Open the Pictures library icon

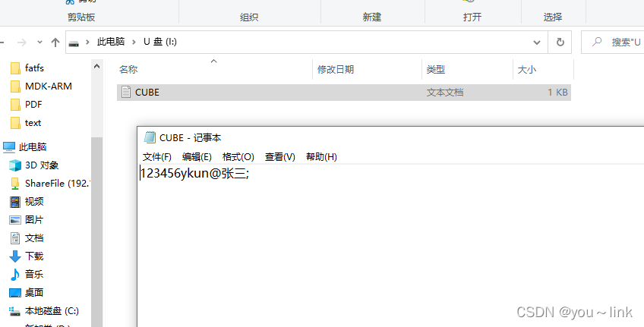pyautogui.click(x=15, y=220)
